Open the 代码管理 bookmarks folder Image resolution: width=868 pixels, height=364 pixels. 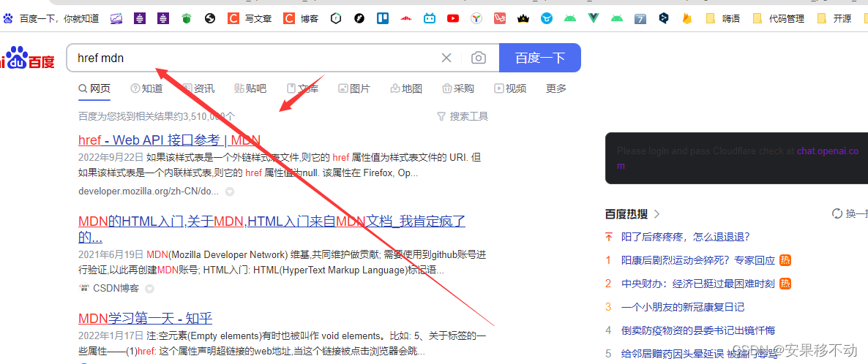point(779,18)
